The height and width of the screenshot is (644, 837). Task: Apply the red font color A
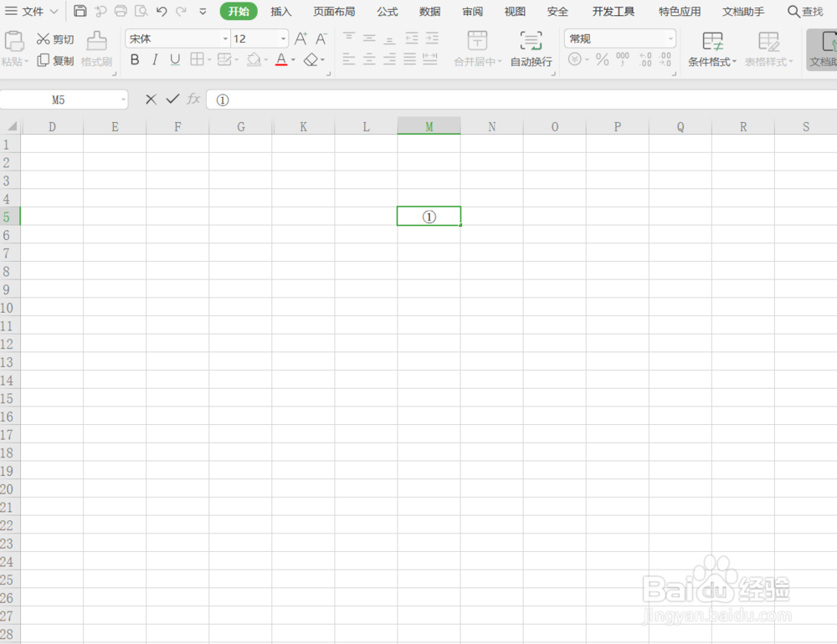pos(281,59)
